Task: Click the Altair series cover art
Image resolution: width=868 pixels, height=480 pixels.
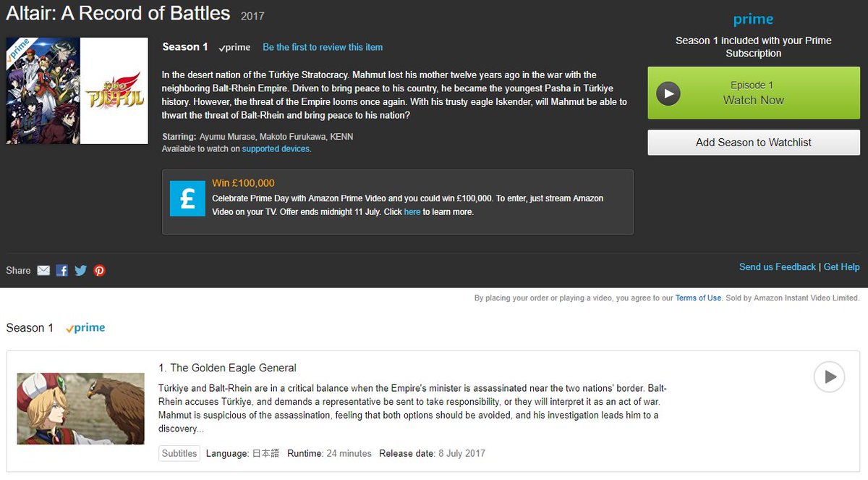Action: click(x=77, y=90)
